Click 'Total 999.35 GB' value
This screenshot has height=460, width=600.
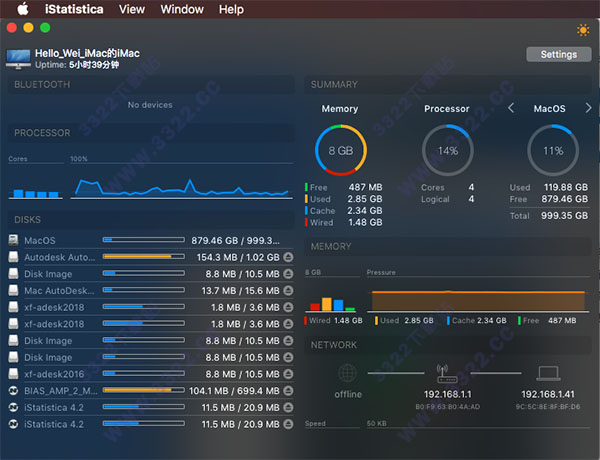coord(564,215)
